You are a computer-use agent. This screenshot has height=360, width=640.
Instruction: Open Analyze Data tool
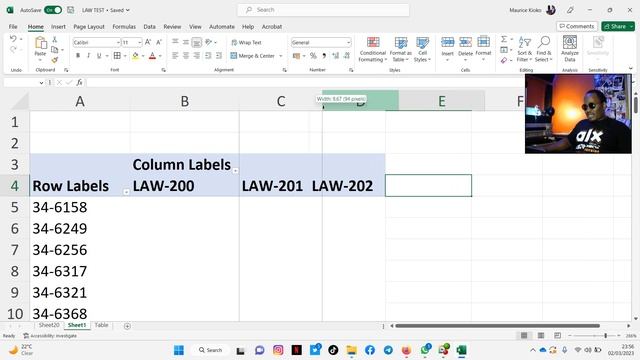[x=570, y=48]
